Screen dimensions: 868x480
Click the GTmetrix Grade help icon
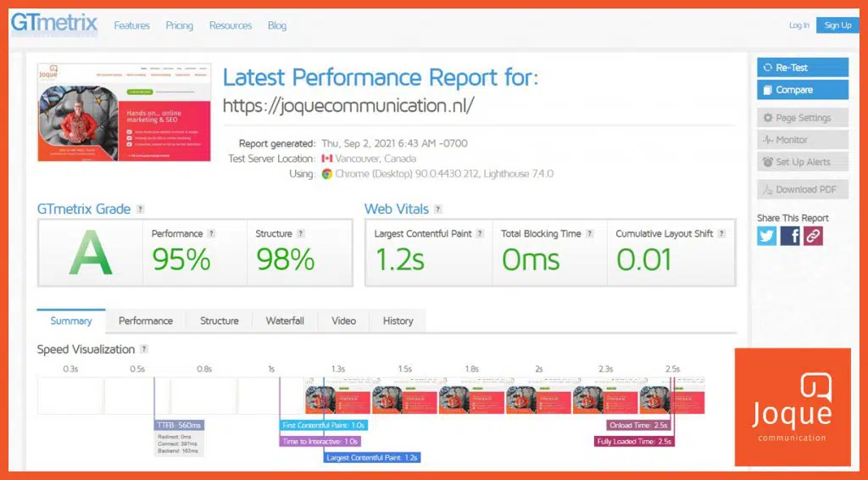pos(141,209)
